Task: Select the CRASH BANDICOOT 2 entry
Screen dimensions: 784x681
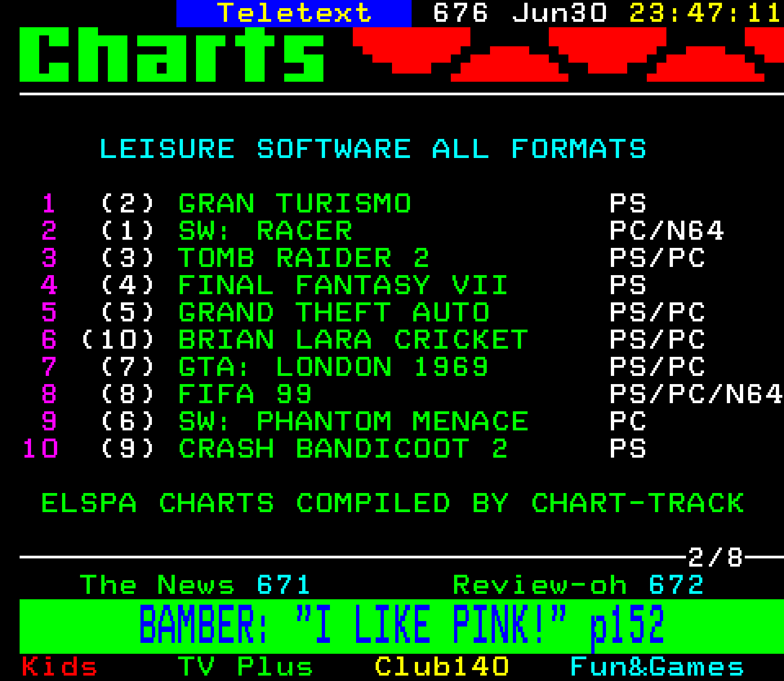Action: (x=343, y=449)
